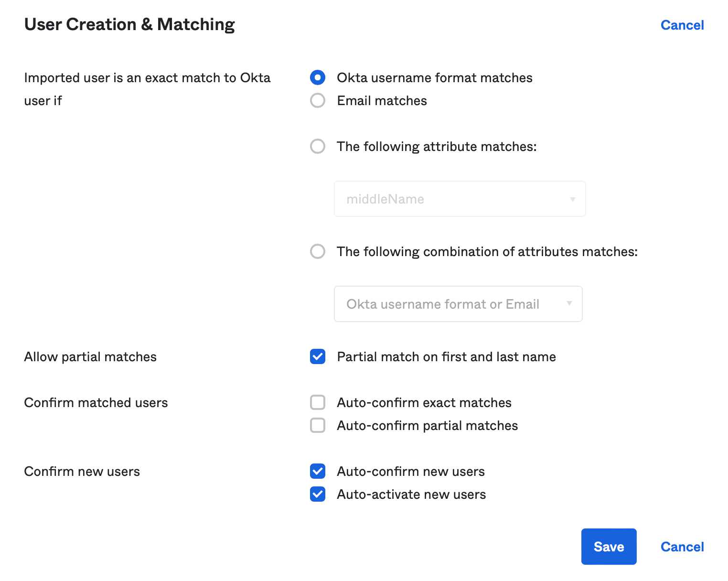Viewport: 728px width, 581px height.
Task: Choose the Email matches radio option
Action: pos(318,100)
